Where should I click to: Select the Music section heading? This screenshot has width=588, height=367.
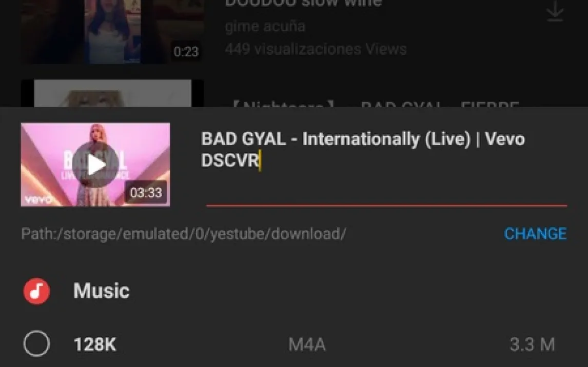pos(101,291)
